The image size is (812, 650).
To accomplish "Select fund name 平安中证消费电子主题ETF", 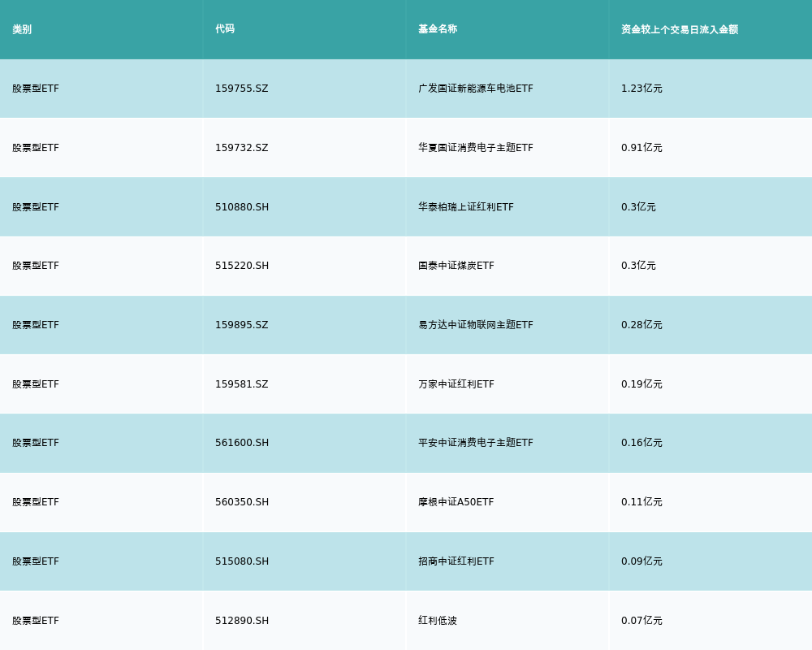I will pyautogui.click(x=475, y=443).
